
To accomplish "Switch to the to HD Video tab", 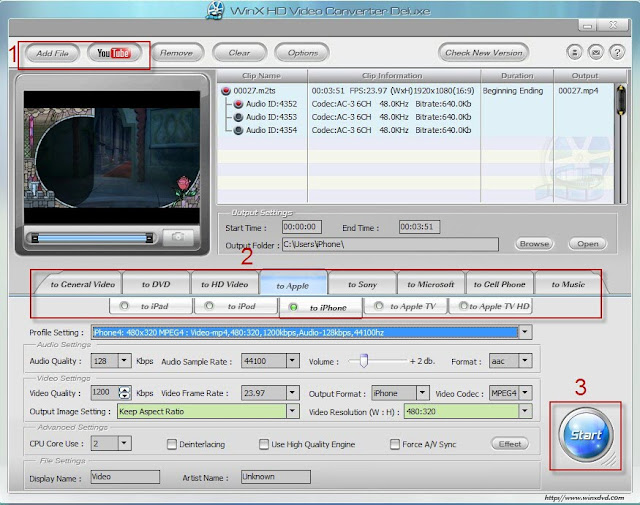I will click(224, 284).
